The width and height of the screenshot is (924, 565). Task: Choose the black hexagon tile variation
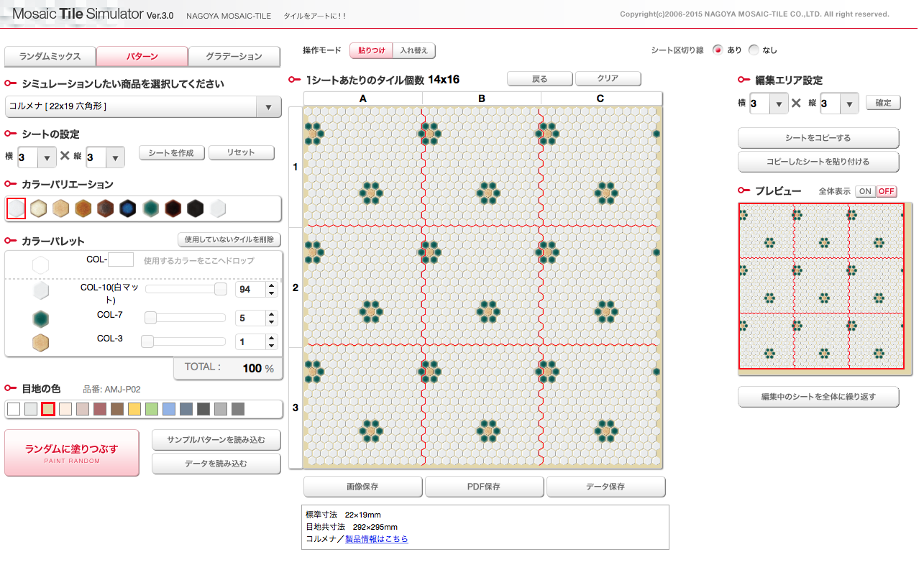click(x=195, y=208)
